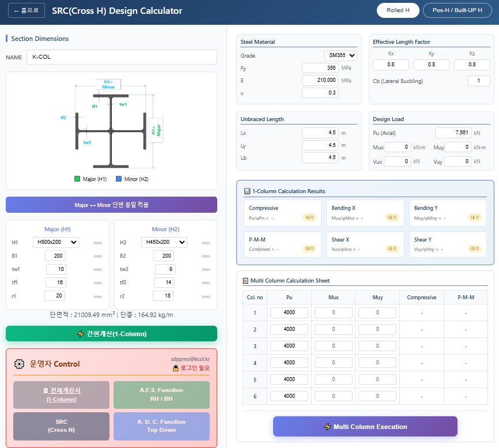Click the chart icon beside 1-Column Calculation Results
Image resolution: width=499 pixels, height=448 pixels.
coord(245,191)
